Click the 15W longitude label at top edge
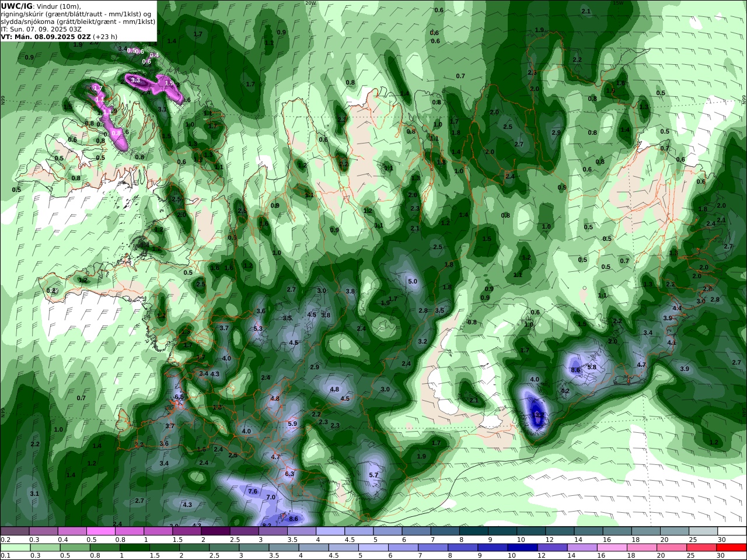Image resolution: width=747 pixels, height=560 pixels. 618,3
